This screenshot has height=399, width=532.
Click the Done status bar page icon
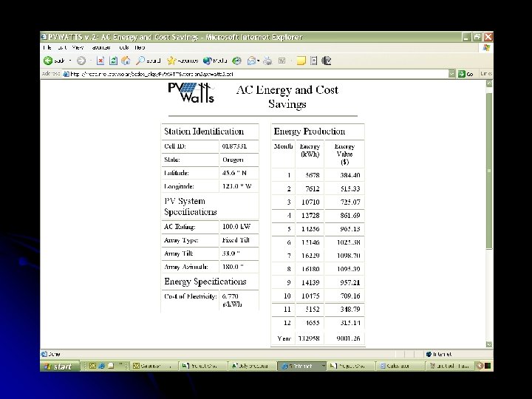pyautogui.click(x=44, y=354)
